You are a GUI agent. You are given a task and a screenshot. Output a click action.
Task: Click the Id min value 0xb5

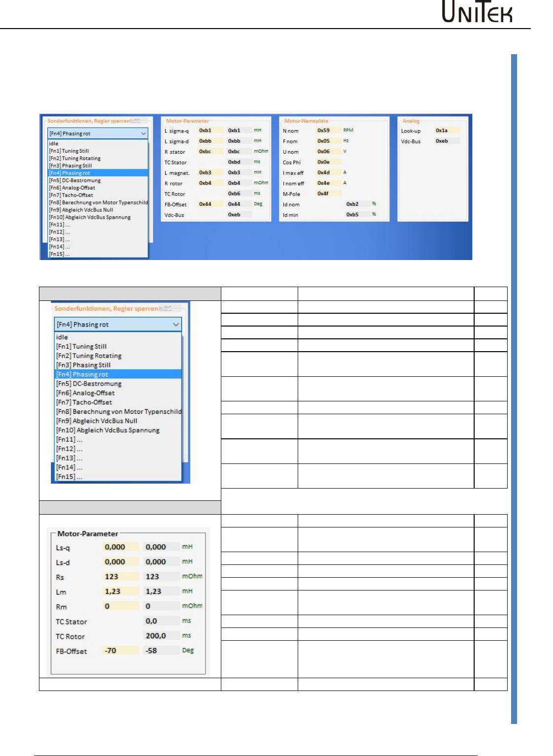coord(358,215)
